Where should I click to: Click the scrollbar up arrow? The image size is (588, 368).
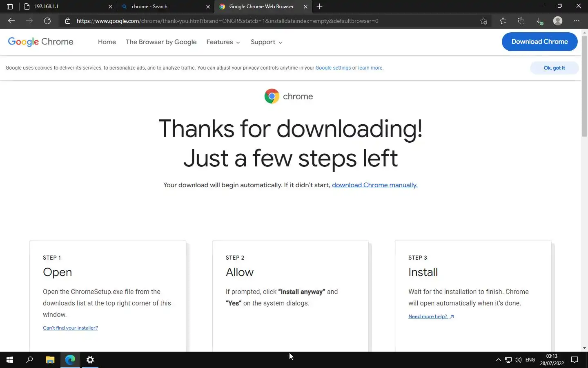(x=584, y=32)
